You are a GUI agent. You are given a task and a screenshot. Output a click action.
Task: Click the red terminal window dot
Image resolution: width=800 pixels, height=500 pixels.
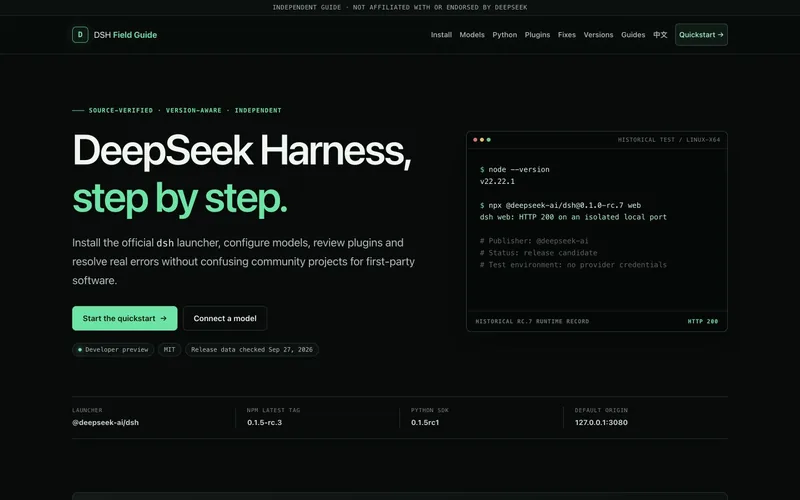pos(476,140)
